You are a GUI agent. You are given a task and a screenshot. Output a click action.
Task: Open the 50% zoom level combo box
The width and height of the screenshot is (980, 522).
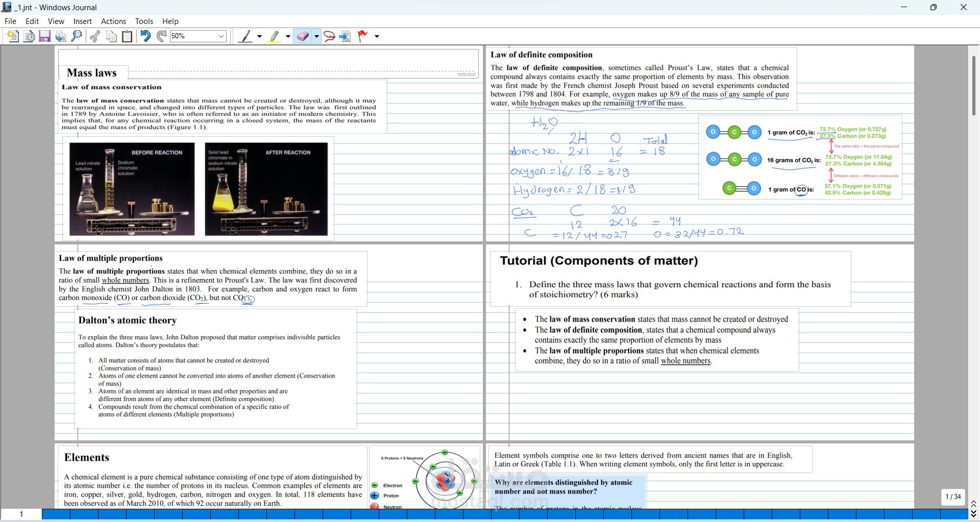198,36
